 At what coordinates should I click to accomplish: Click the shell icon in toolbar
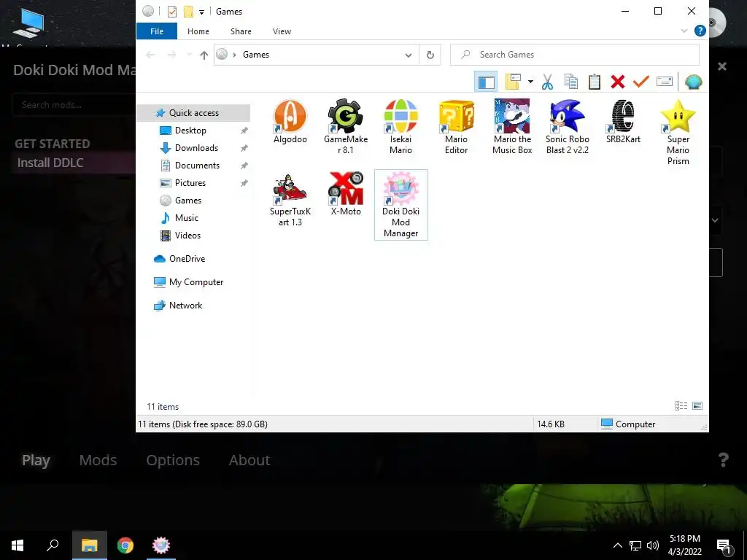click(693, 82)
